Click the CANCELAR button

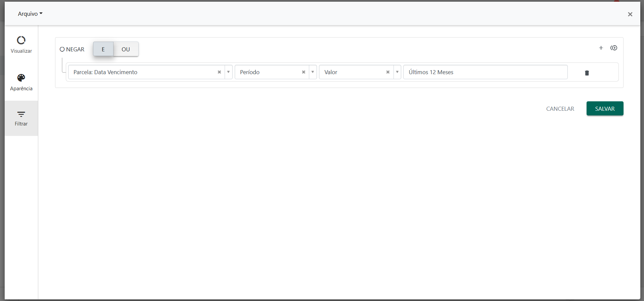click(560, 109)
